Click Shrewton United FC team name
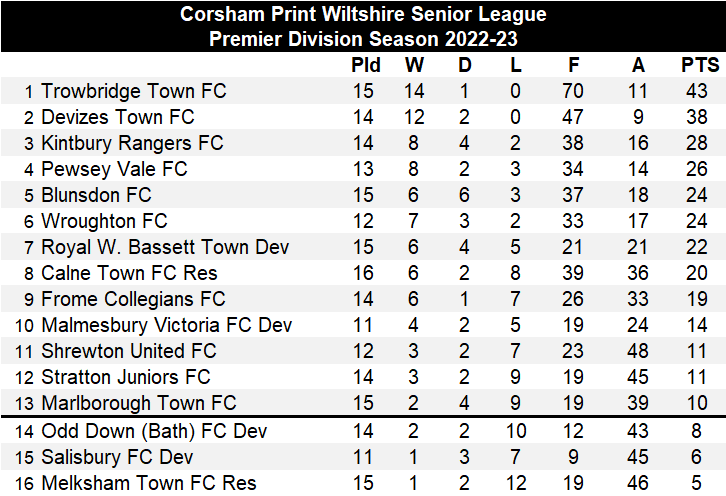This screenshot has height=496, width=726. 128,351
